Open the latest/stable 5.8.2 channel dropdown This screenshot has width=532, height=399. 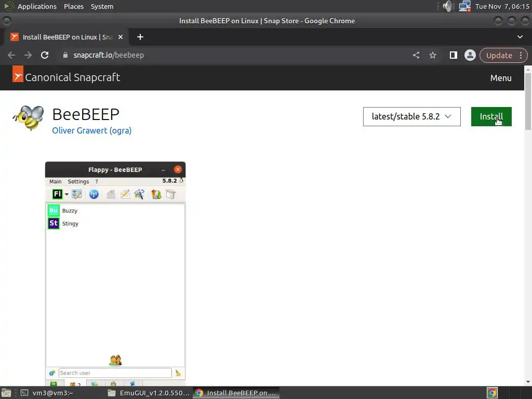pyautogui.click(x=411, y=117)
